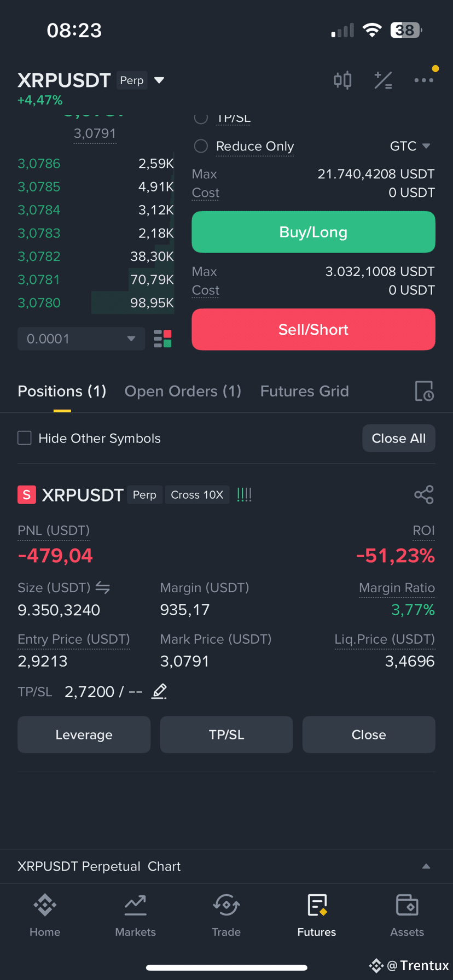Open the three-dot more options menu
This screenshot has height=980, width=453.
point(424,80)
